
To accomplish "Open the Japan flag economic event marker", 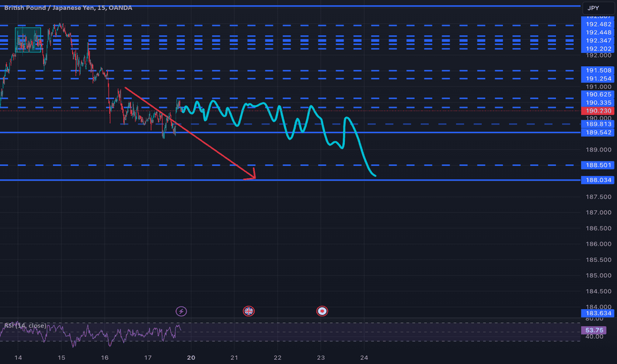I will pyautogui.click(x=322, y=311).
